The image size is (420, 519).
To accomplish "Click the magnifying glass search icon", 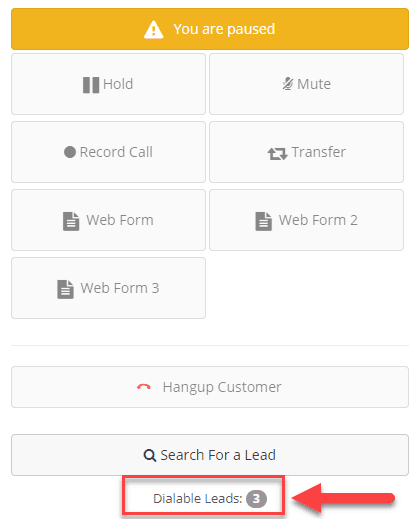I will 150,455.
